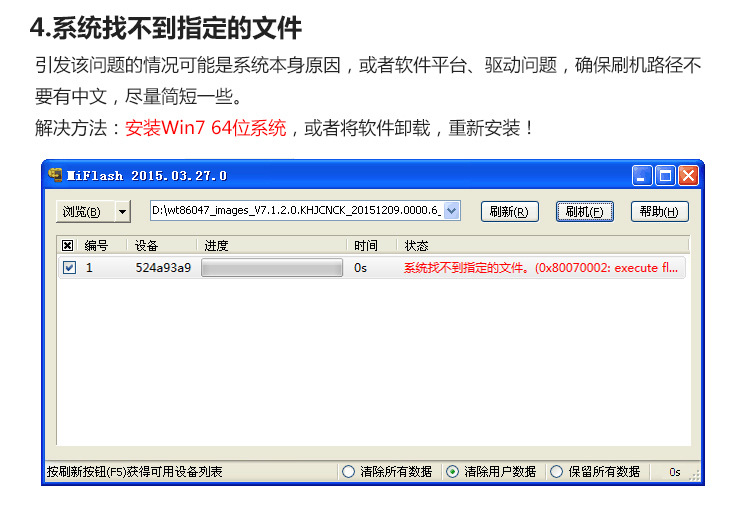Screen dimensions: 750x516
Task: Click the 刷新(R) refresh button
Action: click(x=509, y=211)
